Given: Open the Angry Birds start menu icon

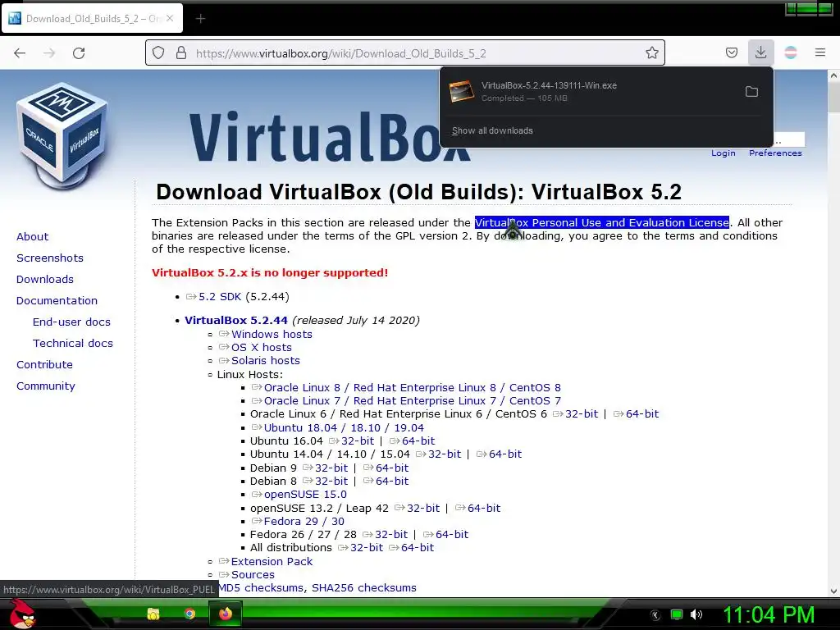Looking at the screenshot, I should 22,614.
